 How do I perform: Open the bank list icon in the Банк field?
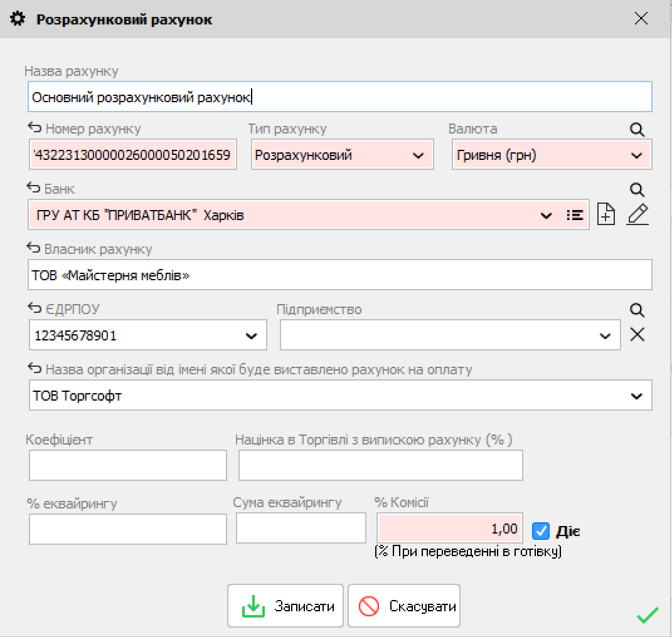(574, 216)
